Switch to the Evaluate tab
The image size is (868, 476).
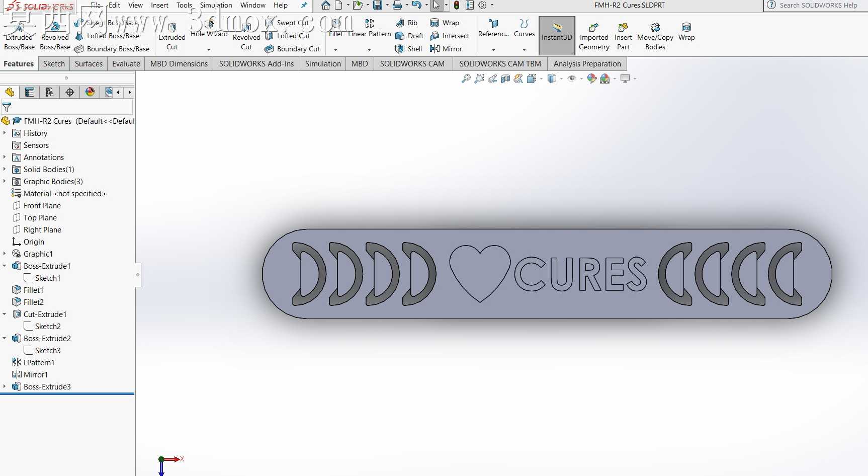pos(126,64)
